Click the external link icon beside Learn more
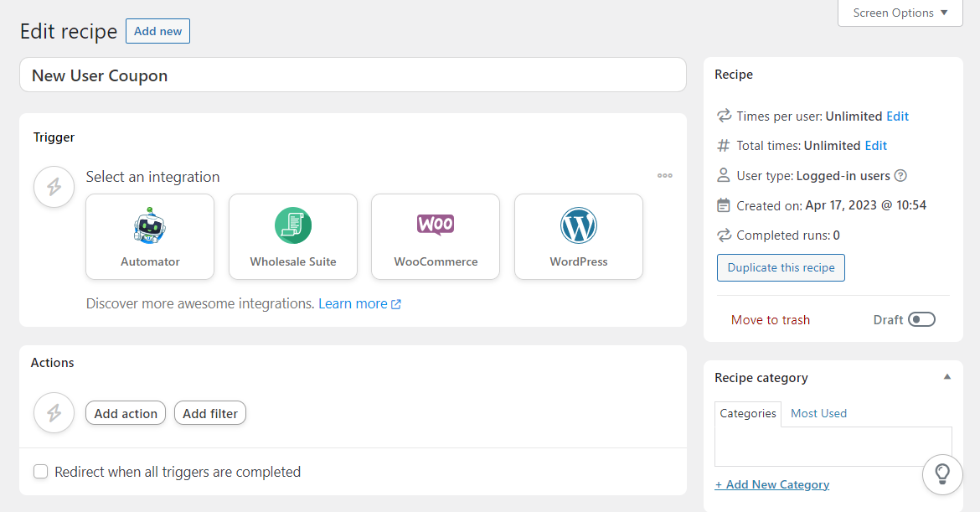The height and width of the screenshot is (512, 980). coord(395,304)
